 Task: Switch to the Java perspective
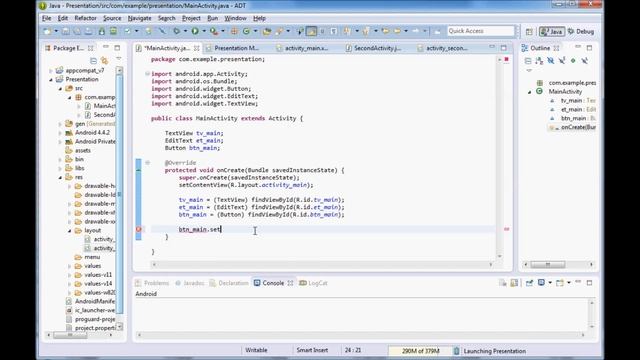(x=552, y=31)
